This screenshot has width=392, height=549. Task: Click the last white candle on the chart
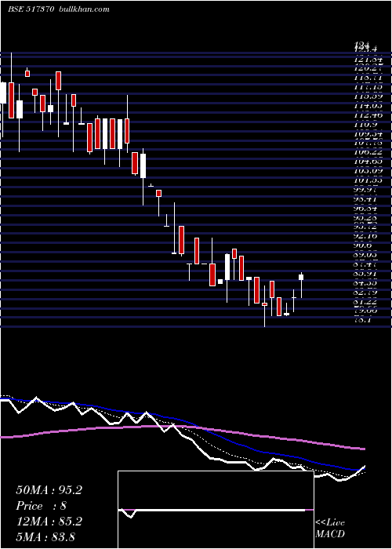pos(301,278)
